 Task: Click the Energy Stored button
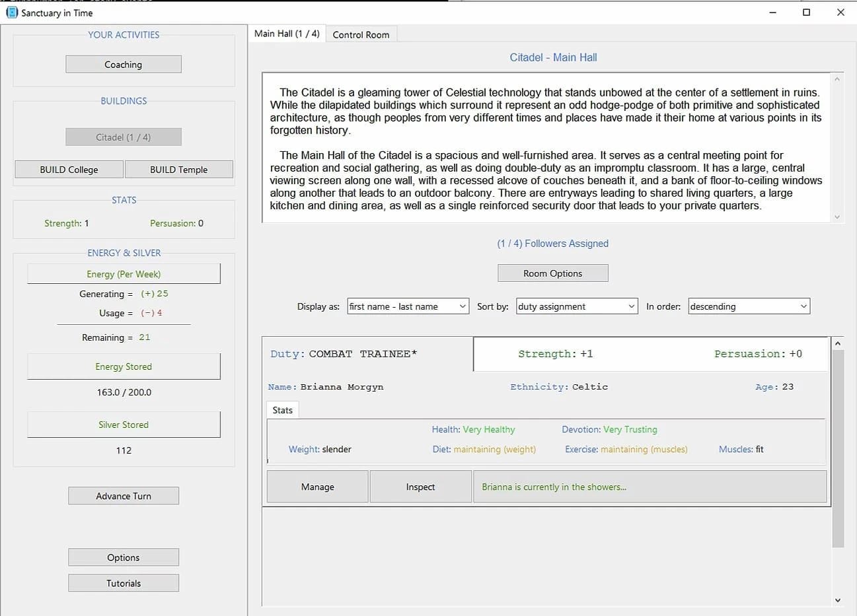click(124, 366)
